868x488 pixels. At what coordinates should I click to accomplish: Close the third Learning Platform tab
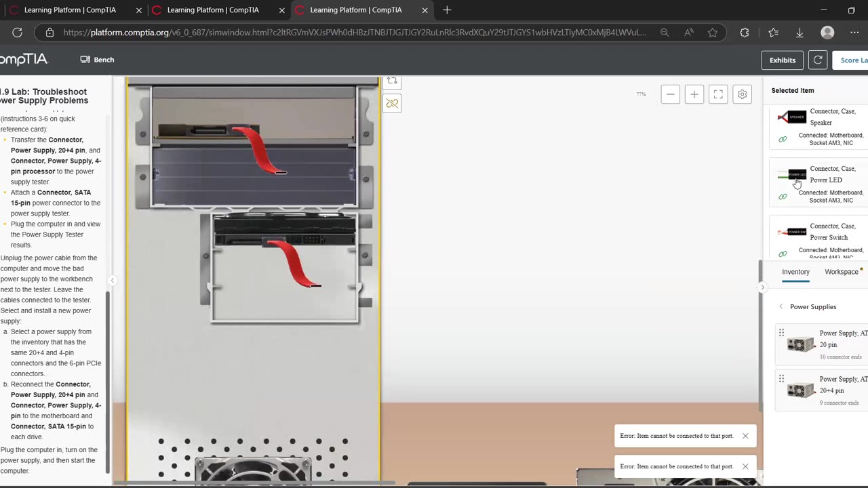425,10
